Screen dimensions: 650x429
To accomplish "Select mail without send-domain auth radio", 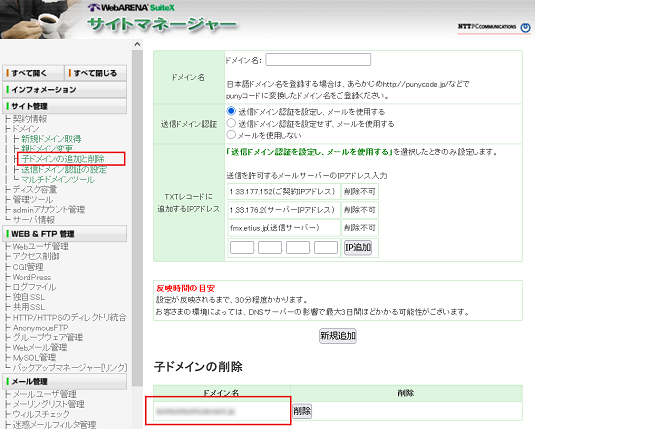I will [x=231, y=123].
